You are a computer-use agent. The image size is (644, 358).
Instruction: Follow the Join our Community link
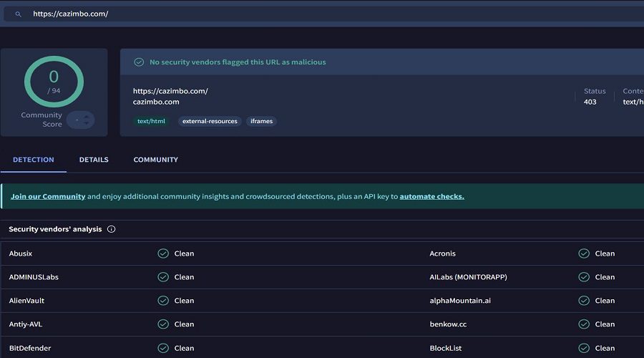48,196
